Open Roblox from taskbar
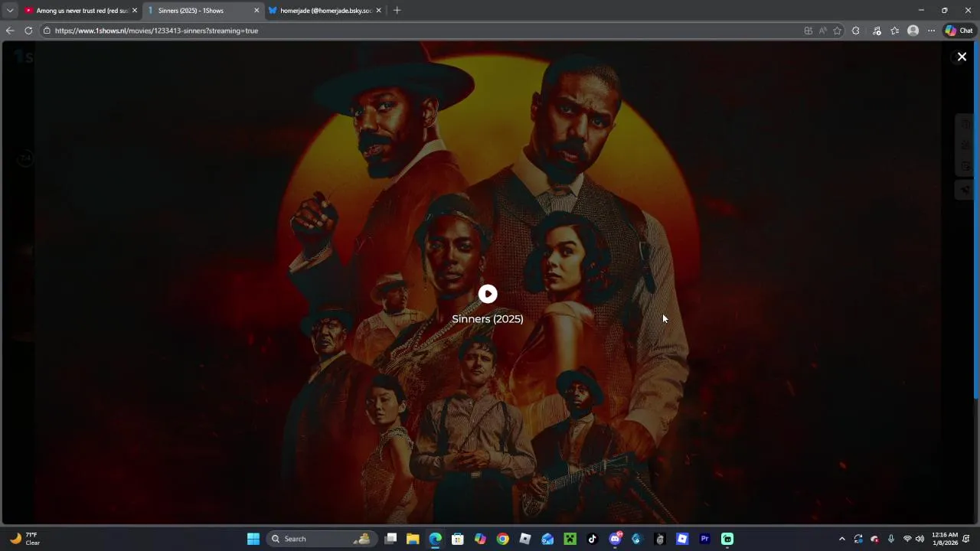 [525, 539]
